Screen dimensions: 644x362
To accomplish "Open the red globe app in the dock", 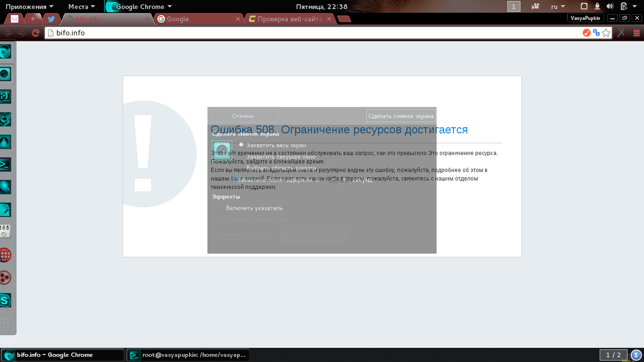I will 5,255.
